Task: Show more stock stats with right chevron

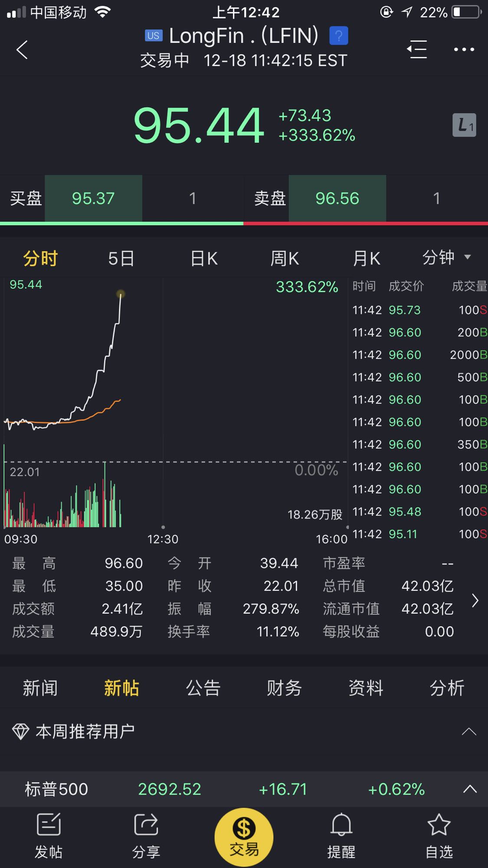Action: click(x=475, y=601)
